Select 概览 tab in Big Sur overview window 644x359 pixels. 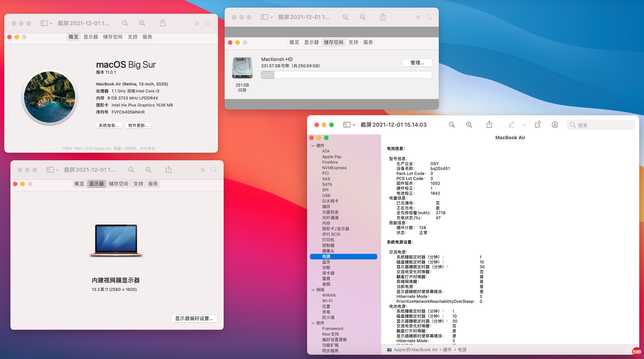click(x=73, y=37)
